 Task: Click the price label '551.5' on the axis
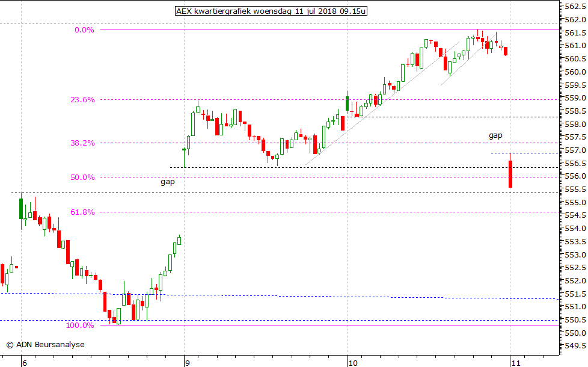[x=575, y=294]
